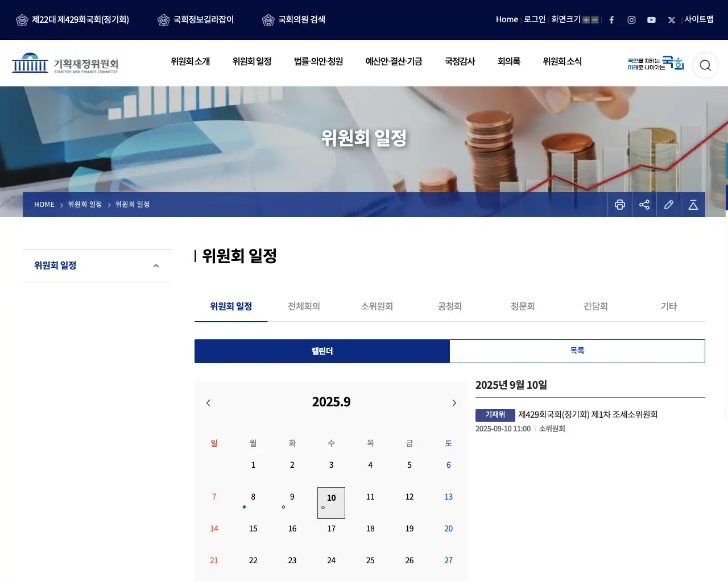
Task: Go to next month arrow
Action: [x=454, y=403]
